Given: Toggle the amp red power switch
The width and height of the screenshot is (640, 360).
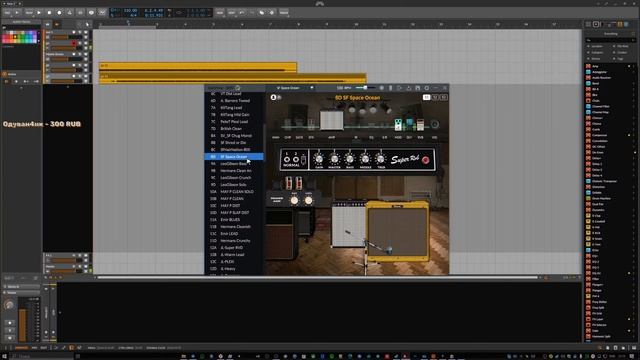Looking at the screenshot, I should (426, 160).
